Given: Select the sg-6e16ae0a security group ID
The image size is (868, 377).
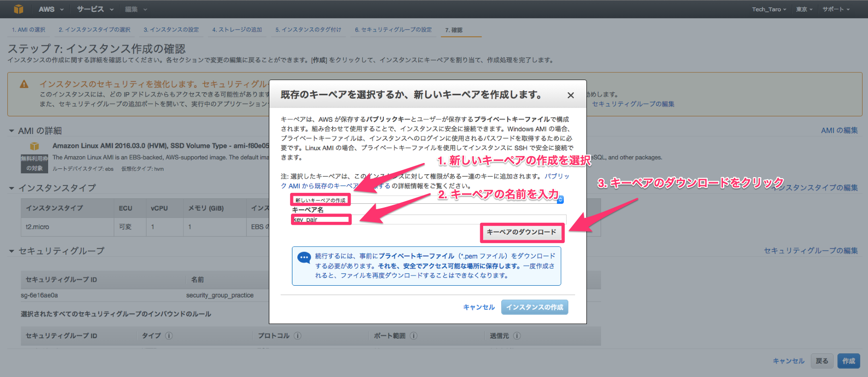Looking at the screenshot, I should coord(39,295).
